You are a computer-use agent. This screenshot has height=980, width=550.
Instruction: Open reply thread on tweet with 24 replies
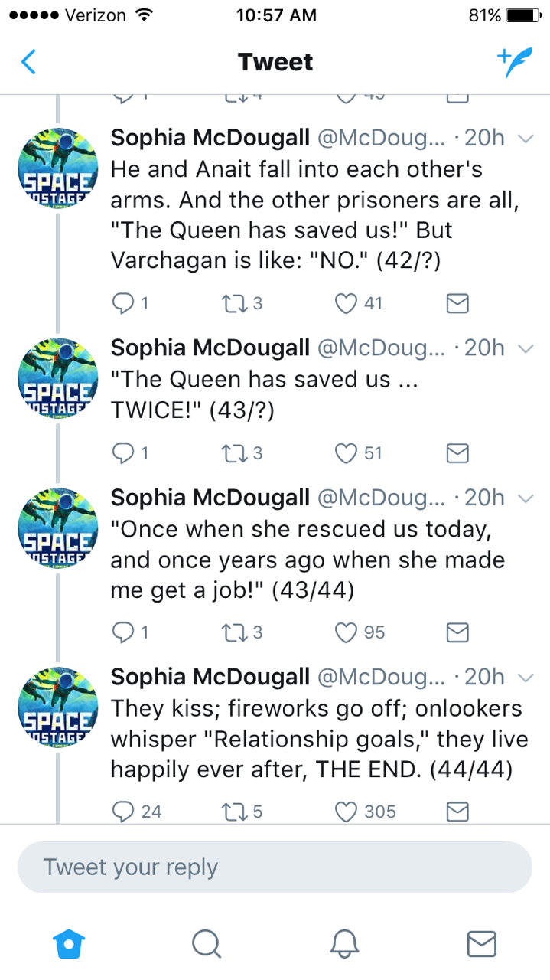point(122,811)
